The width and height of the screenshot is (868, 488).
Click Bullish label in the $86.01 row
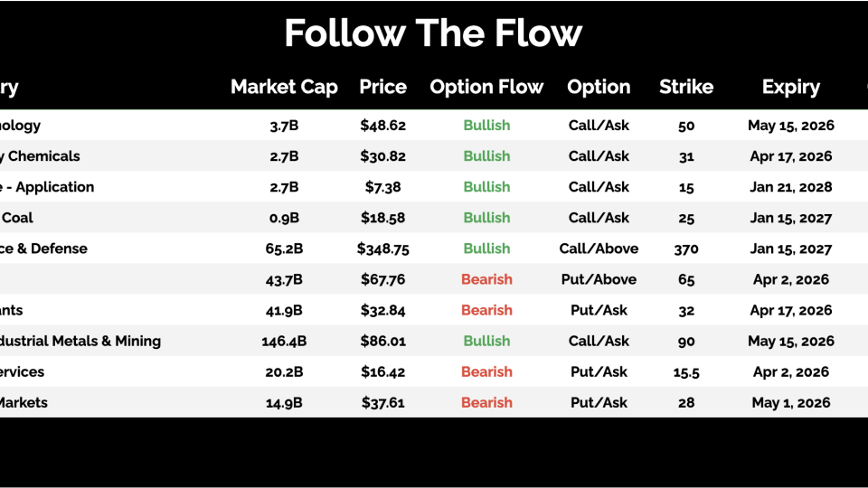(x=486, y=341)
